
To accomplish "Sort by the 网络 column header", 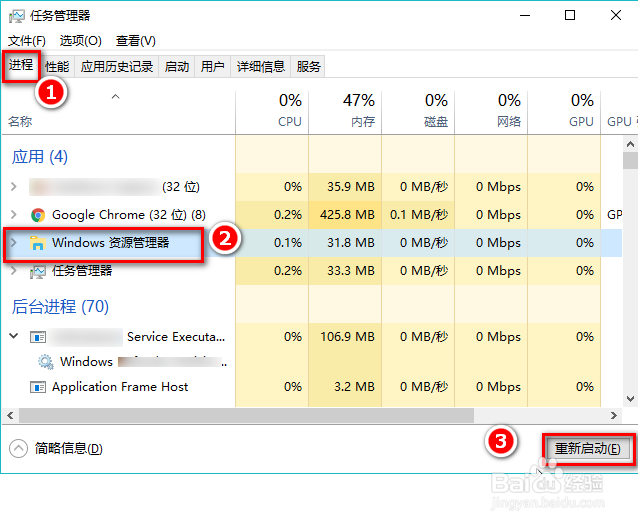I will [491, 112].
